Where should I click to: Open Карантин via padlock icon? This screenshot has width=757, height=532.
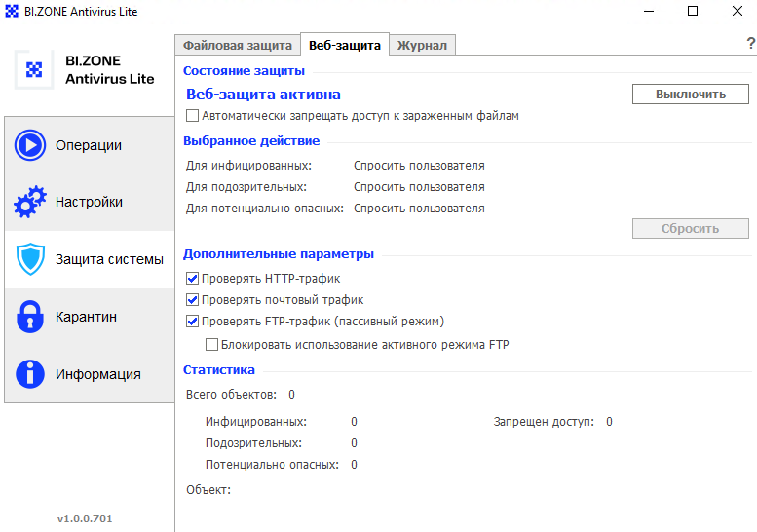coord(30,317)
